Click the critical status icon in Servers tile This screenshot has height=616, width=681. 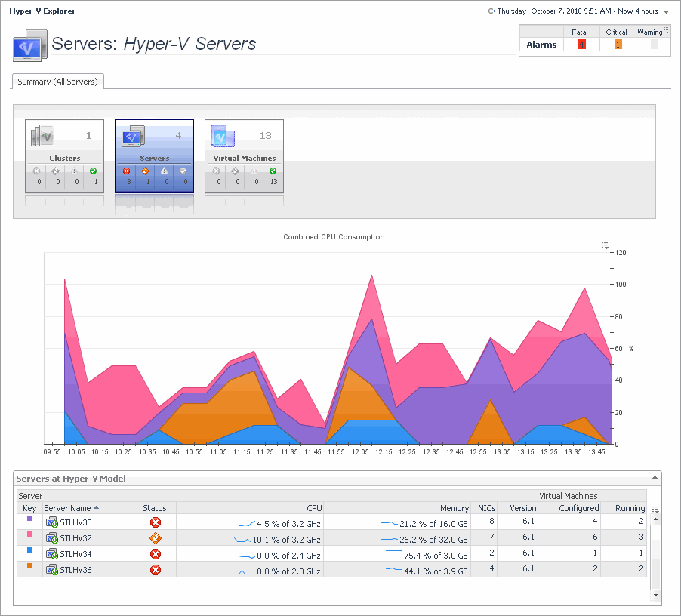click(x=145, y=171)
